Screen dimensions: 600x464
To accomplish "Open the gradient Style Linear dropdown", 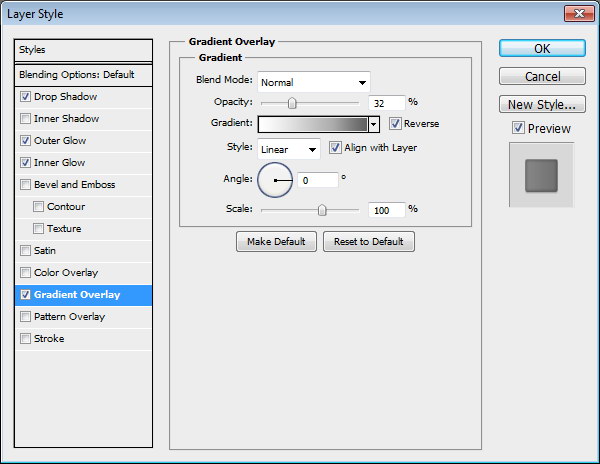I will (x=288, y=149).
